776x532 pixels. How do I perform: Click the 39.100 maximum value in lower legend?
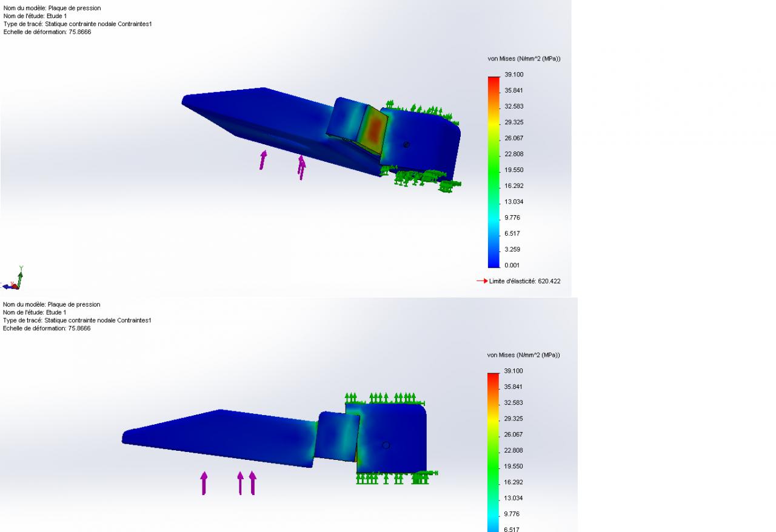(x=513, y=371)
